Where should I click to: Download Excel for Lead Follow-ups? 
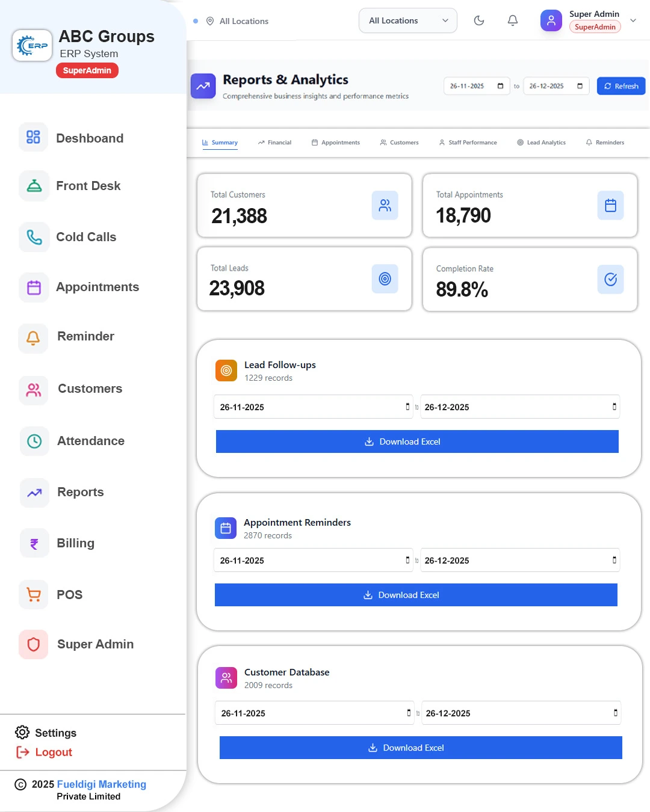pyautogui.click(x=417, y=441)
